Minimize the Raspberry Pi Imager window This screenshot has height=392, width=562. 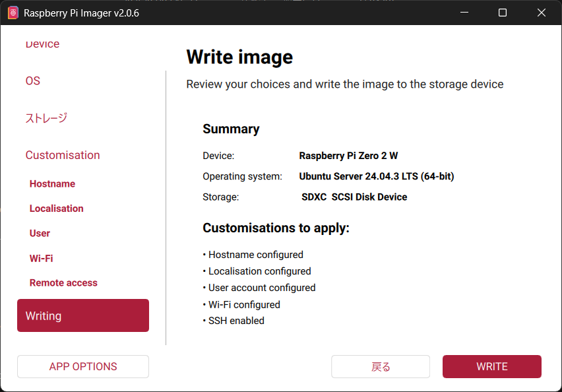point(464,13)
